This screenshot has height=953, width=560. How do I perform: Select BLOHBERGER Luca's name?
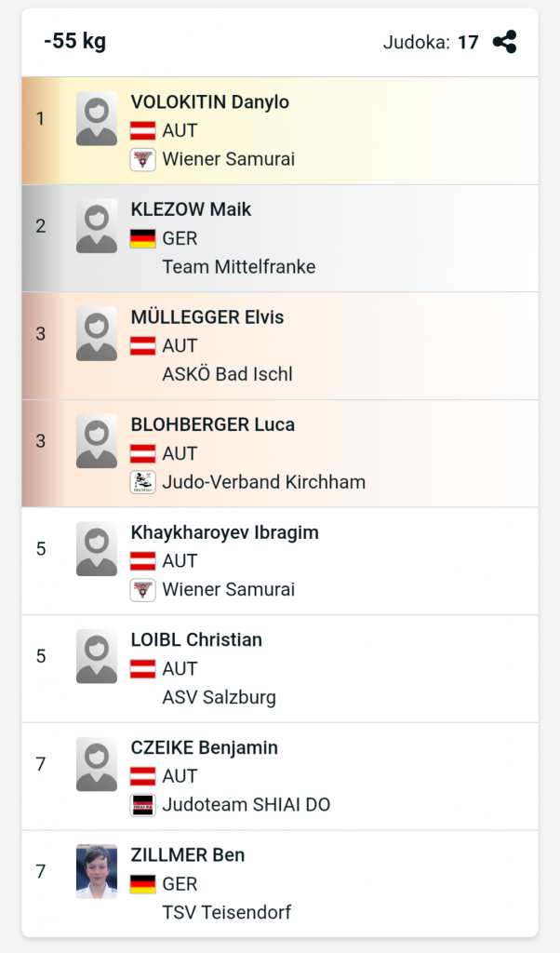coord(212,424)
